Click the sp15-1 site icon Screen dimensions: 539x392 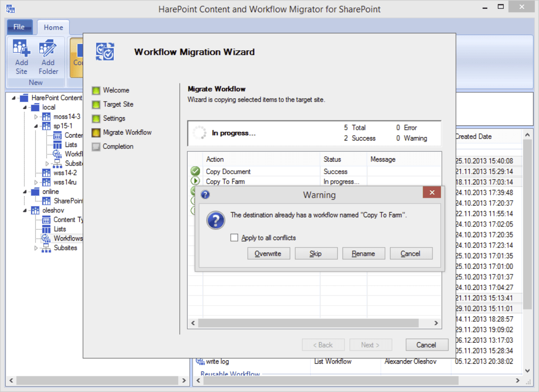pyautogui.click(x=46, y=126)
